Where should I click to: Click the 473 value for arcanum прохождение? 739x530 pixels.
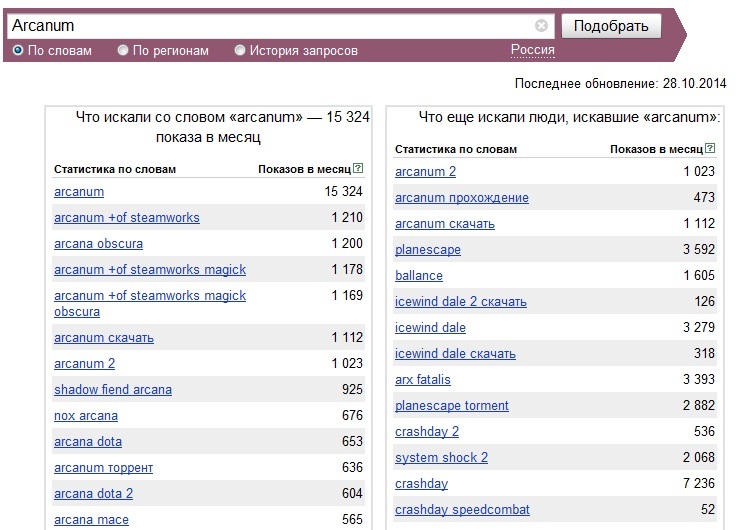pos(704,197)
